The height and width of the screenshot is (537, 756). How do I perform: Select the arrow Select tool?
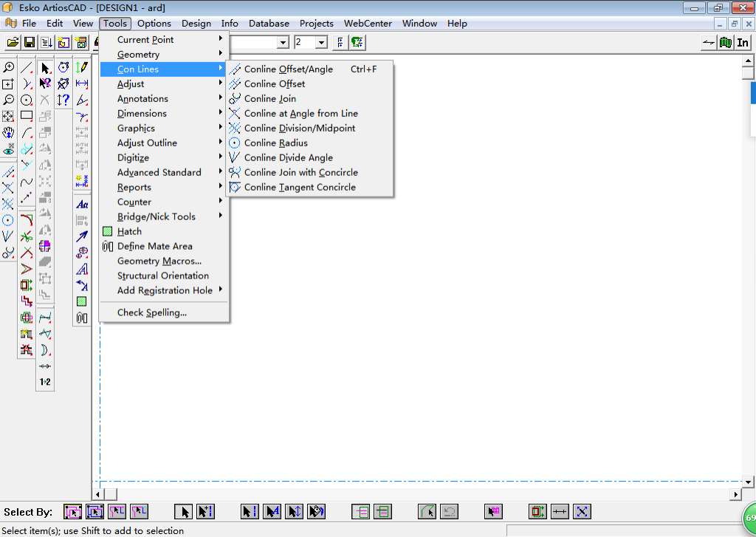click(x=45, y=68)
